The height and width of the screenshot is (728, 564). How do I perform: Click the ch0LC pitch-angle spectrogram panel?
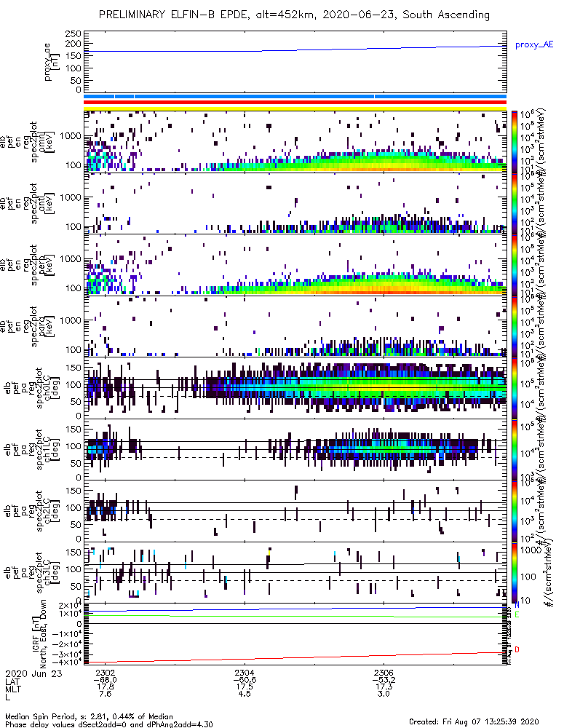pyautogui.click(x=295, y=388)
